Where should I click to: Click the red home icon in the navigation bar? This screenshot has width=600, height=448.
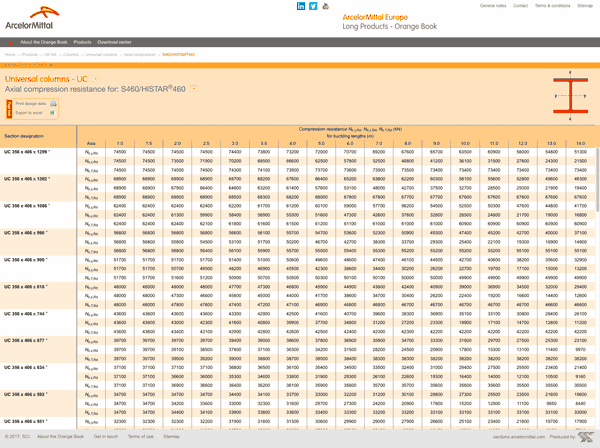point(10,42)
